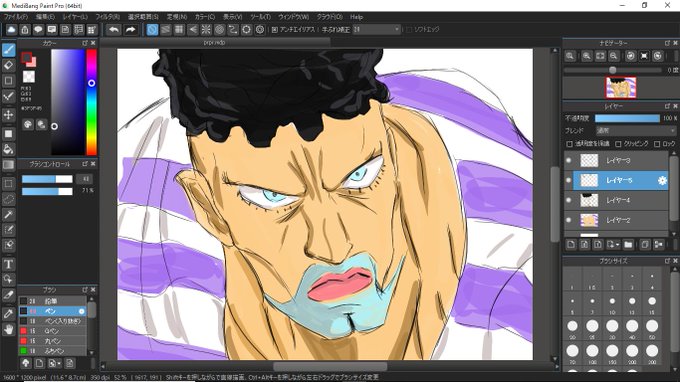Screen dimensions: 680x382
Task: Select the Shape brush (rectangle) tool
Action: (9, 81)
